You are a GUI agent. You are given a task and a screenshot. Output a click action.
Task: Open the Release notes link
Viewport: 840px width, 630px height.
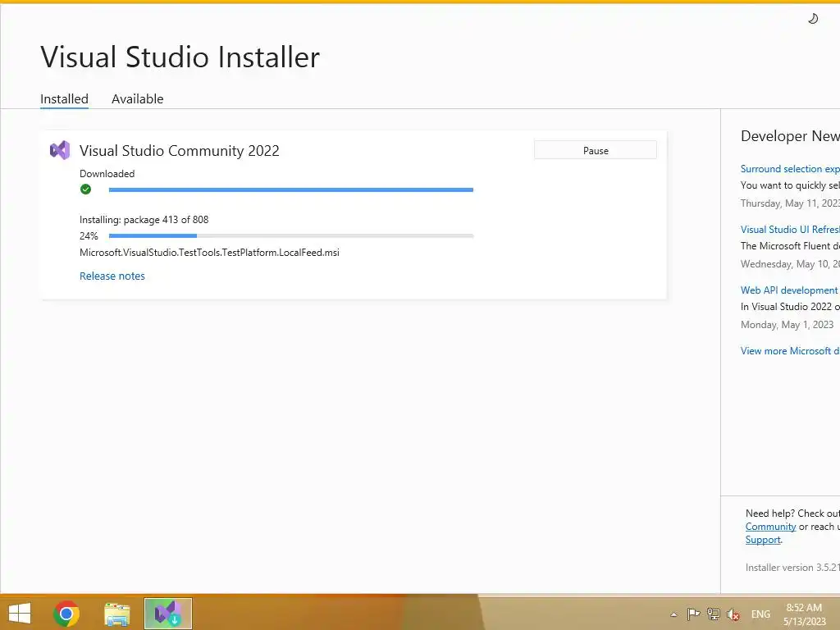(x=112, y=276)
